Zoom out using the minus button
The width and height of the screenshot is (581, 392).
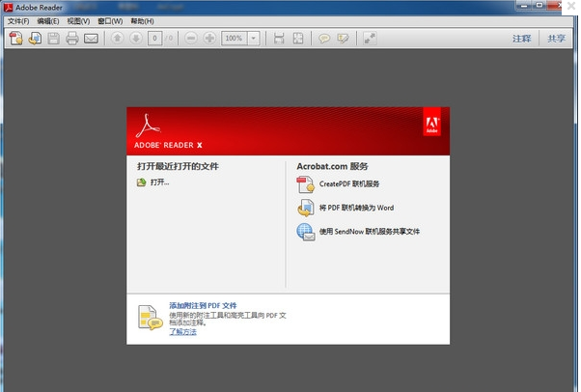(x=191, y=38)
